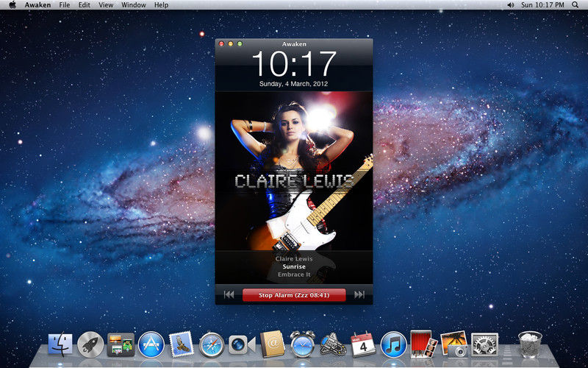Open the Awaken application menu
The width and height of the screenshot is (588, 368).
(39, 5)
